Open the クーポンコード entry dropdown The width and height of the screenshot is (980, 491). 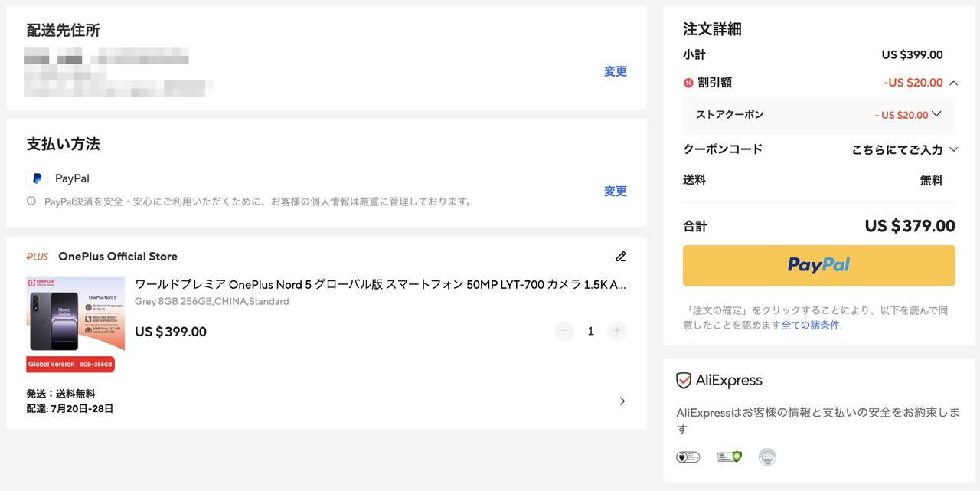pos(953,150)
